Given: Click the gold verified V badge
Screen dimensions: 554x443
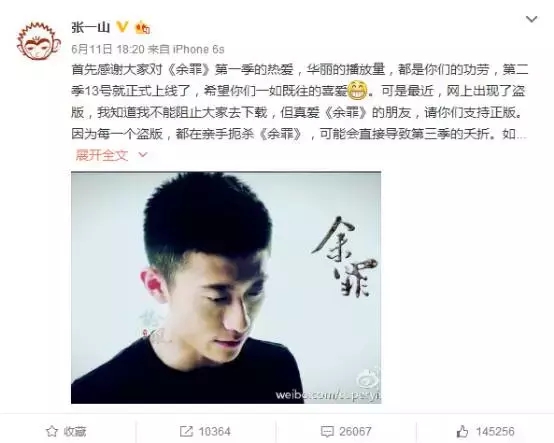Looking at the screenshot, I should point(122,27).
